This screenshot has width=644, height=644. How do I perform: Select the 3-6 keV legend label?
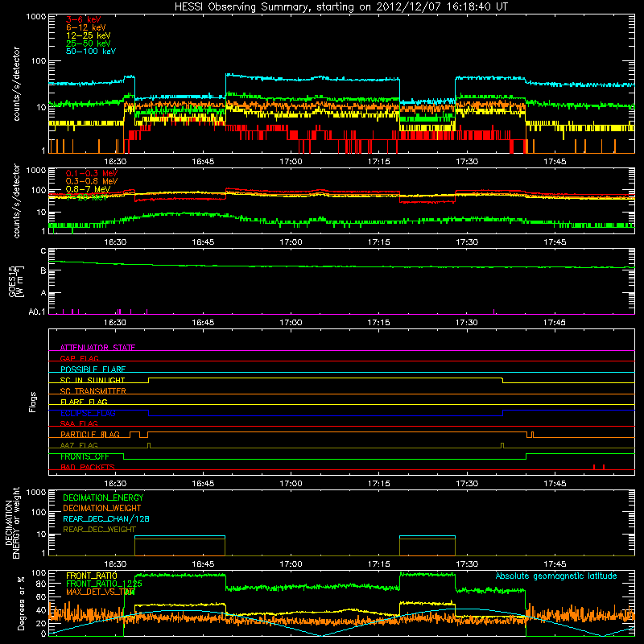(83, 19)
